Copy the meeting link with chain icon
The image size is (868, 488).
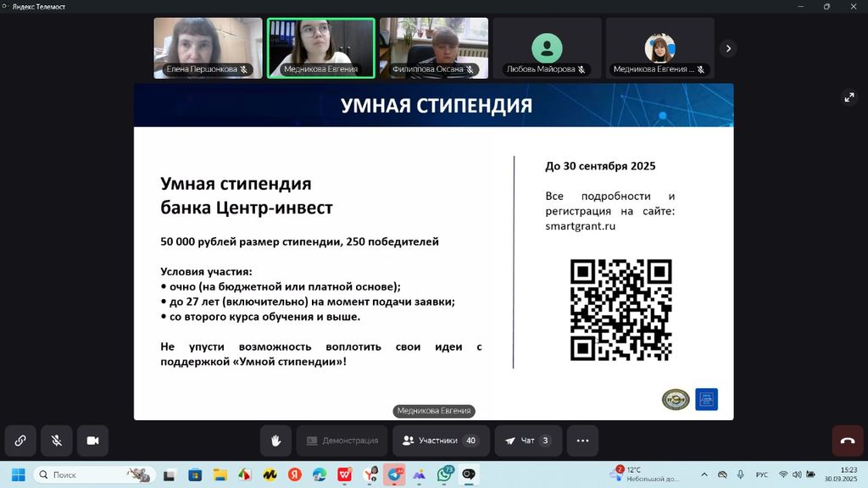tap(20, 441)
